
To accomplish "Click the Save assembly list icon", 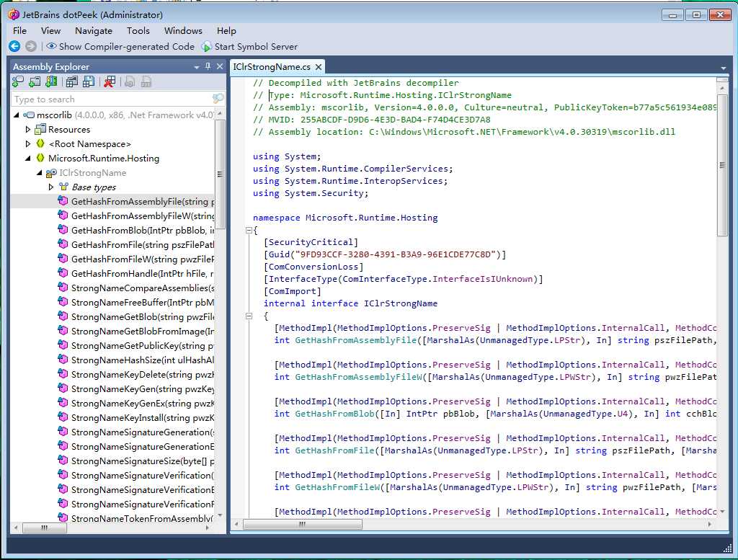I will 89,82.
